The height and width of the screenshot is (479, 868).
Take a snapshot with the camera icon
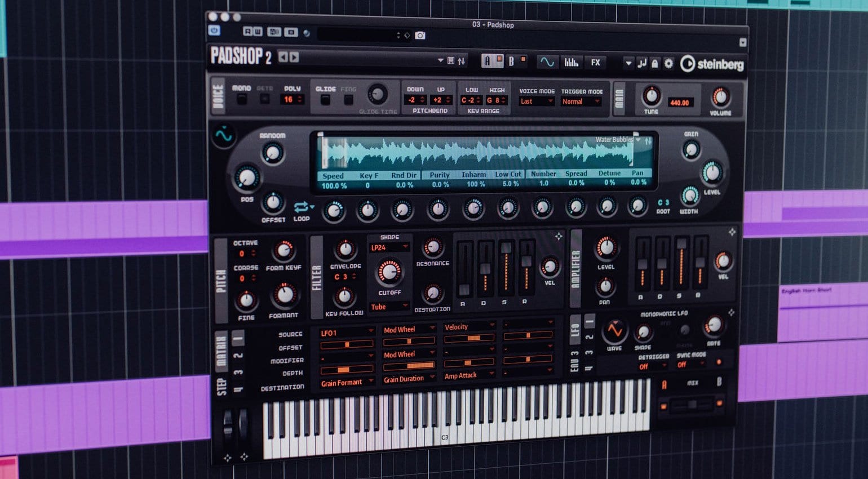click(x=420, y=36)
